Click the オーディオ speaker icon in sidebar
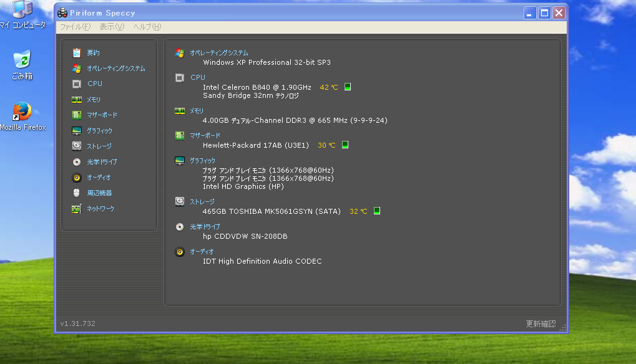Image resolution: width=636 pixels, height=364 pixels. (77, 178)
